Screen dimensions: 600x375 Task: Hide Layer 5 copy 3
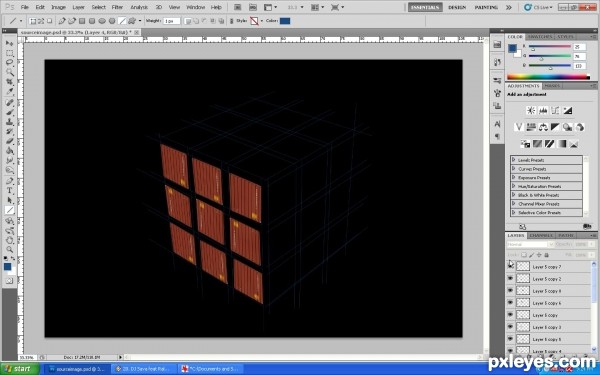pyautogui.click(x=510, y=327)
